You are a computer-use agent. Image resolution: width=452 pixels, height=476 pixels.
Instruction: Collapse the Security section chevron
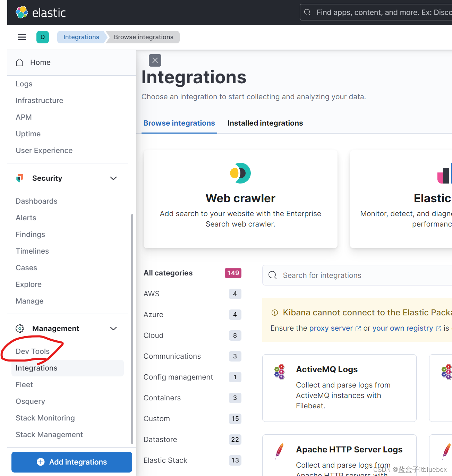point(113,178)
